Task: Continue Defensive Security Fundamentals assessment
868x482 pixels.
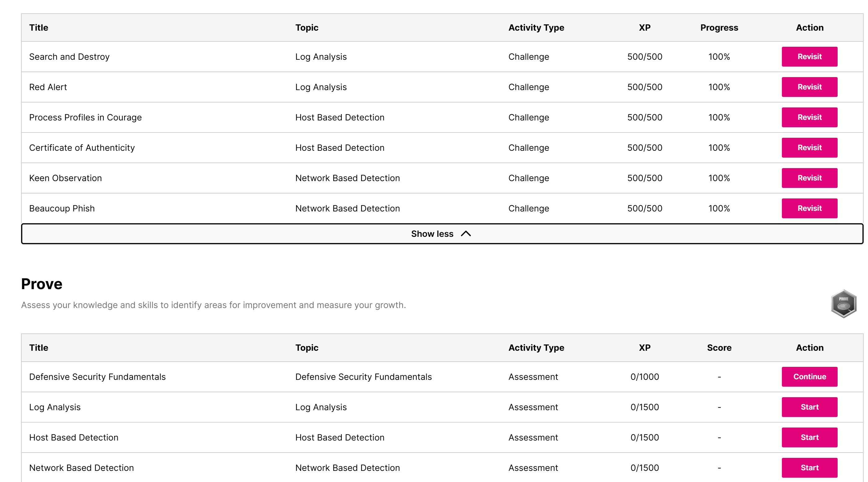Action: pos(809,376)
